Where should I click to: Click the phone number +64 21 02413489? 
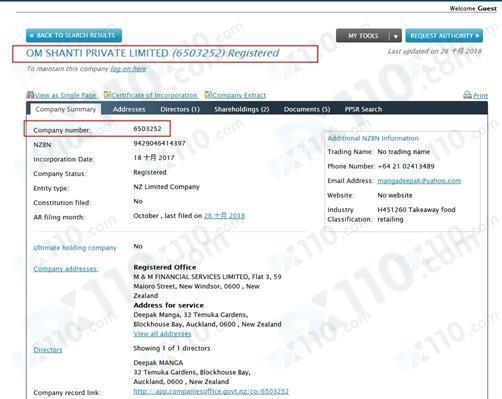coord(406,166)
